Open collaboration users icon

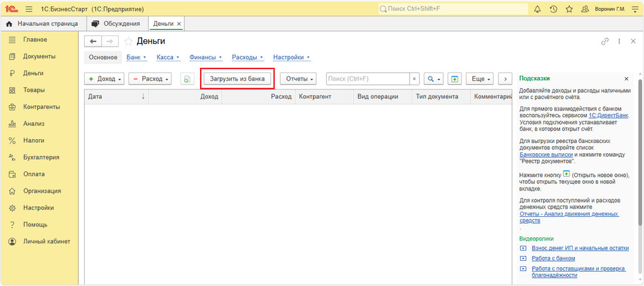585,9
